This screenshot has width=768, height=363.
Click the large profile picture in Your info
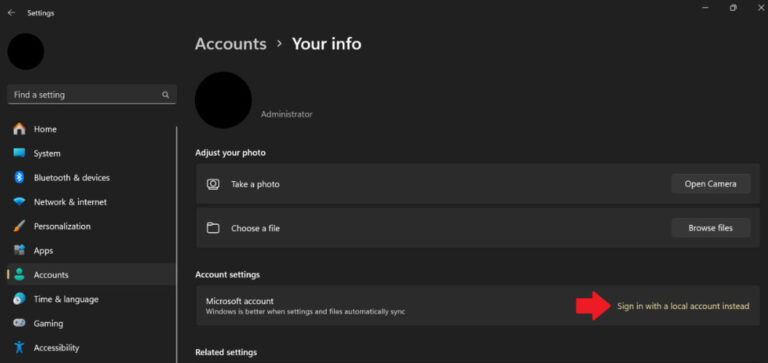[x=223, y=100]
